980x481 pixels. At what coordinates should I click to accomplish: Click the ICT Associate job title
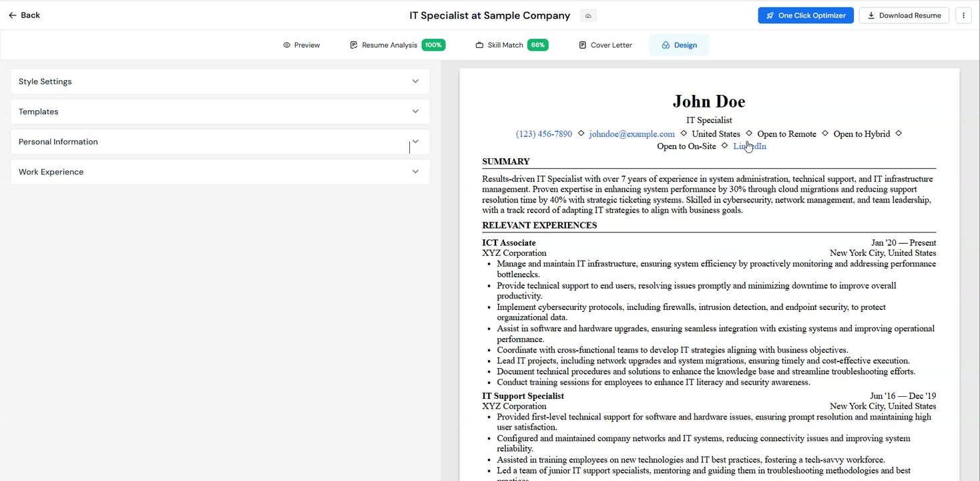tap(509, 243)
